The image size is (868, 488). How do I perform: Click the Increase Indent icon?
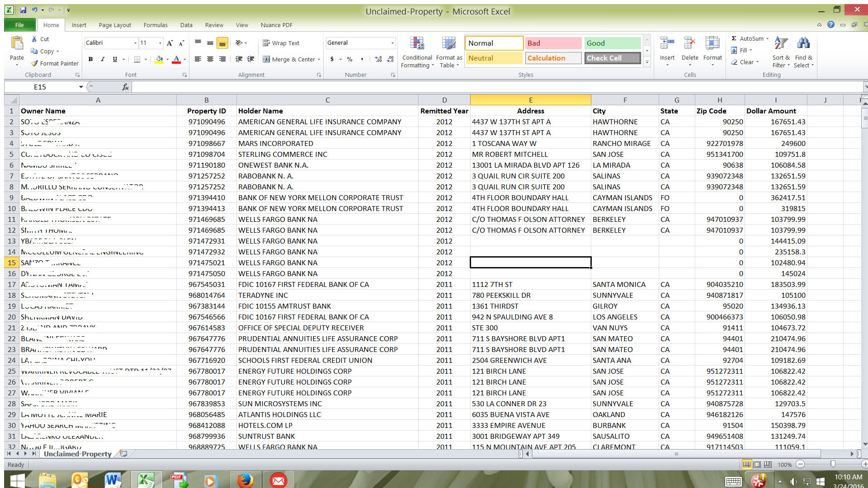[x=251, y=59]
